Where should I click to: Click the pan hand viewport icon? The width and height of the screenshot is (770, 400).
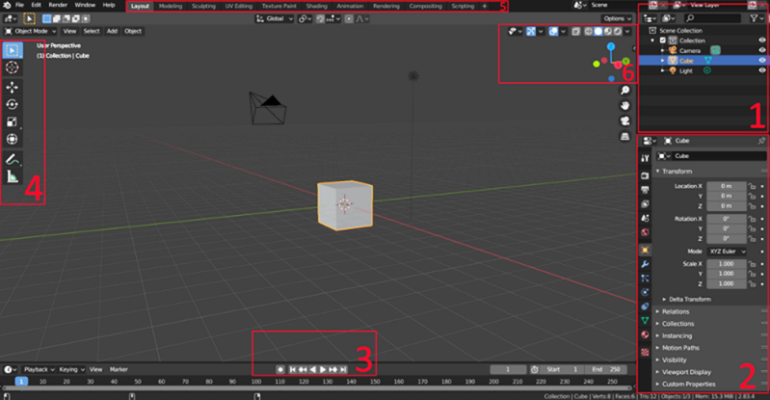pyautogui.click(x=625, y=105)
